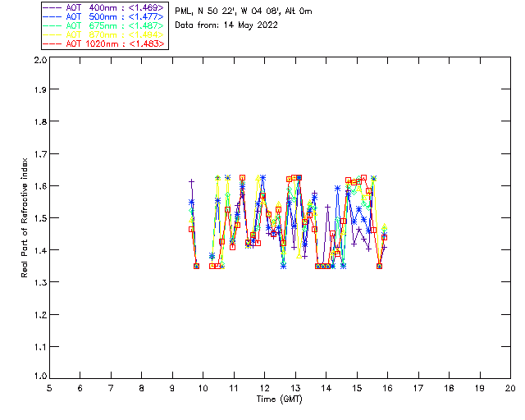Click the 10 x-axis hour label
Image resolution: width=525 pixels, height=420 pixels.
tap(203, 388)
